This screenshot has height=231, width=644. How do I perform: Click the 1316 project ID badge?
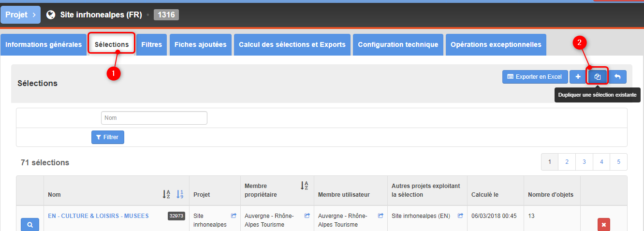[x=166, y=15]
